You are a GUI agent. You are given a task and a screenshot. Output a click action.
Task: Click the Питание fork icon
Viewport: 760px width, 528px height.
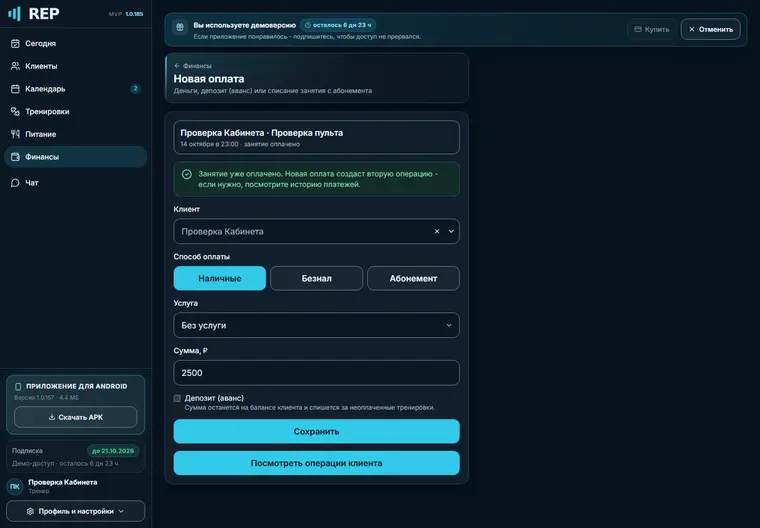pos(15,134)
